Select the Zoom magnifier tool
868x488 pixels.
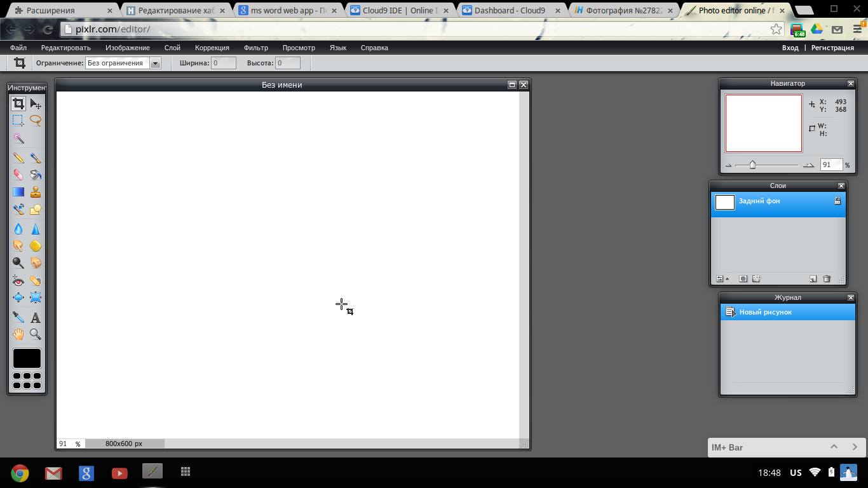click(x=36, y=334)
